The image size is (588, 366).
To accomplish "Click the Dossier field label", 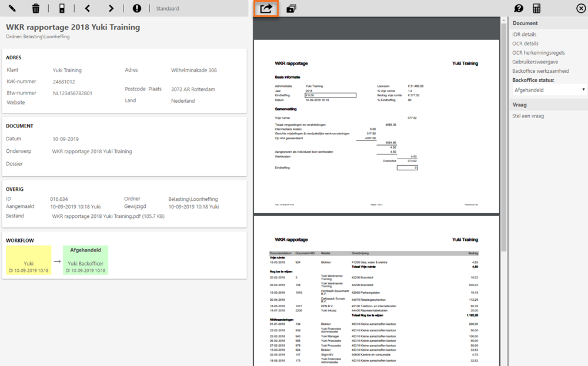I will (x=14, y=164).
